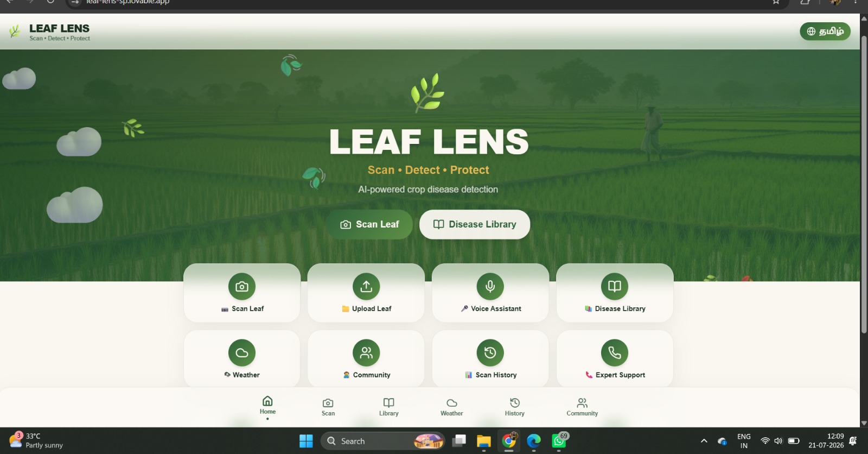Launch Microsoft Edge from the taskbar
Viewport: 868px width, 454px height.
click(534, 441)
